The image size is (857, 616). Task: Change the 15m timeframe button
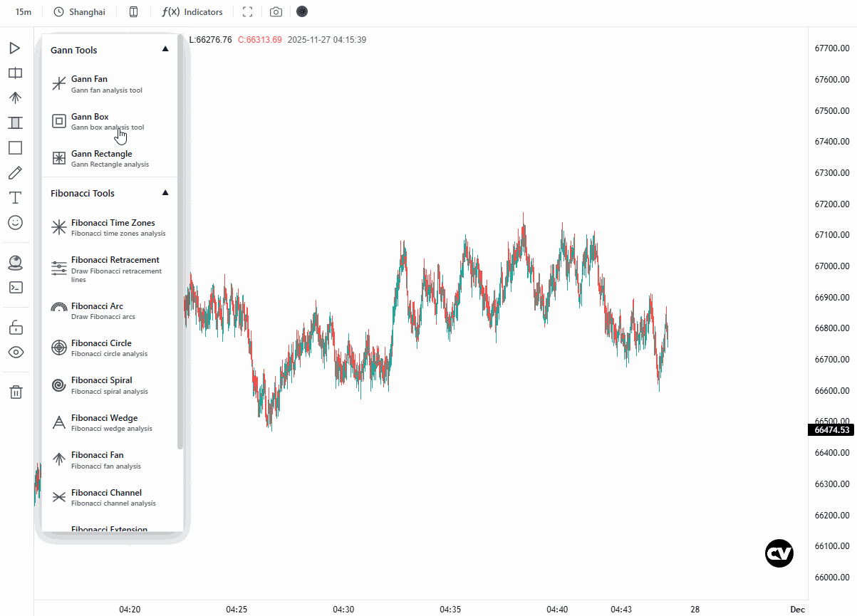[23, 12]
